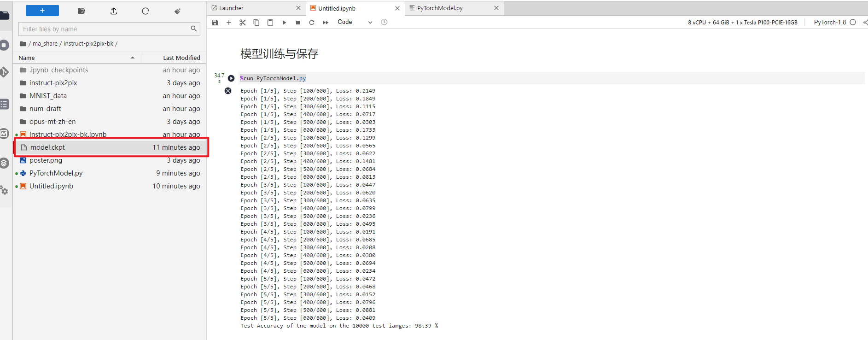Screen dimensions: 868x340
Task: Click the 11 minutes ago timestamp for model.ckpt
Action: pos(176,147)
